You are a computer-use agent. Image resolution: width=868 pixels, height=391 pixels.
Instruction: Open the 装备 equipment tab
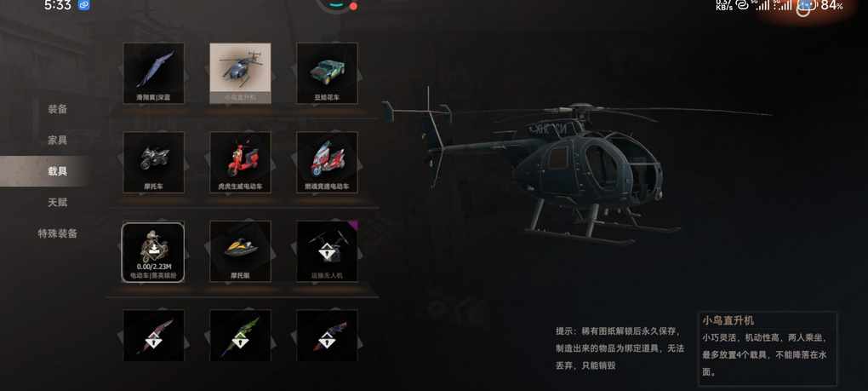coord(58,109)
